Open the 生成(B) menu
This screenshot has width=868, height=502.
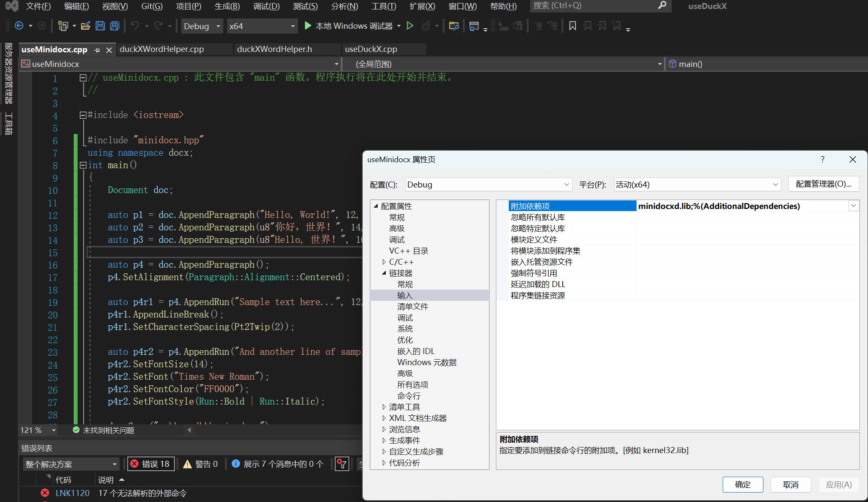227,6
